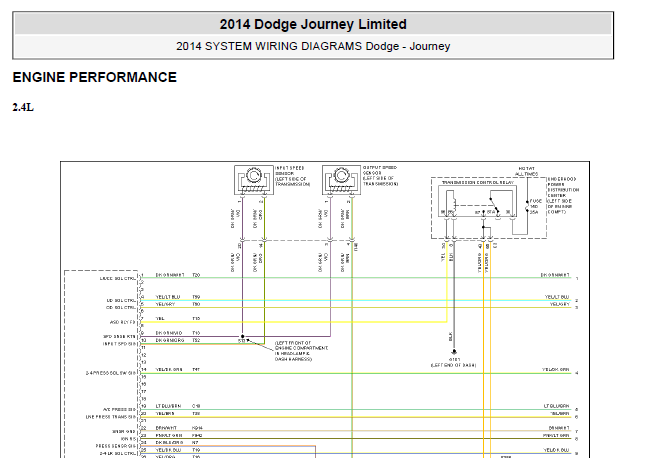Image resolution: width=647 pixels, height=458 pixels.
Task: Click circuit code "T13" at pin 9
Action: pyautogui.click(x=196, y=333)
